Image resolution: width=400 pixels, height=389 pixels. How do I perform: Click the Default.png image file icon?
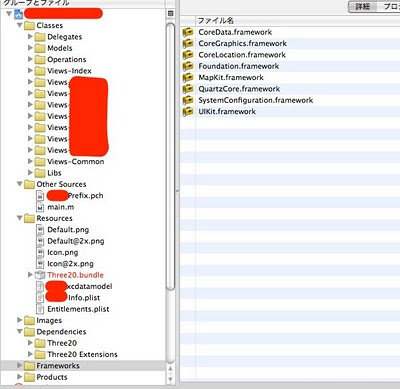[40, 230]
